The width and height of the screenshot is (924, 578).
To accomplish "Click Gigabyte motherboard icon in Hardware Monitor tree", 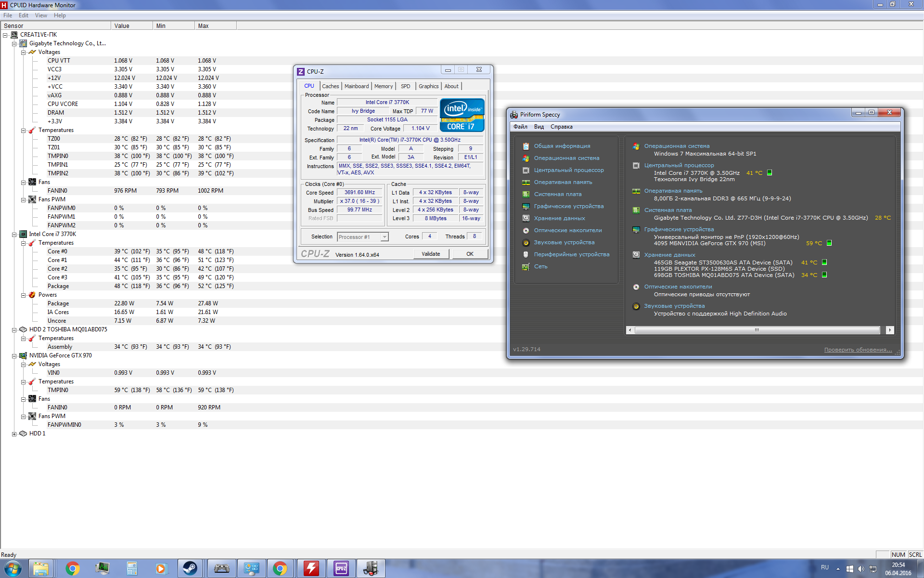I will [23, 43].
